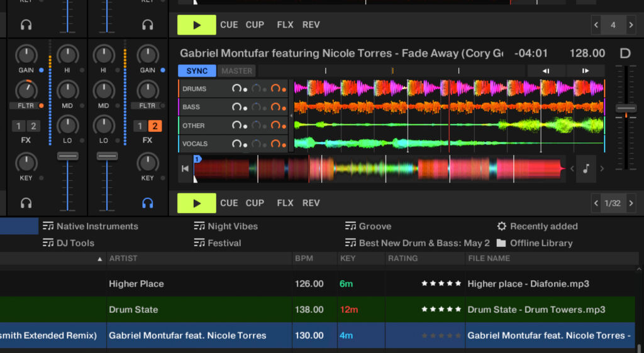Viewport: 644px width, 353px height.
Task: Click the deck D tempo fader handle
Action: pyautogui.click(x=626, y=109)
